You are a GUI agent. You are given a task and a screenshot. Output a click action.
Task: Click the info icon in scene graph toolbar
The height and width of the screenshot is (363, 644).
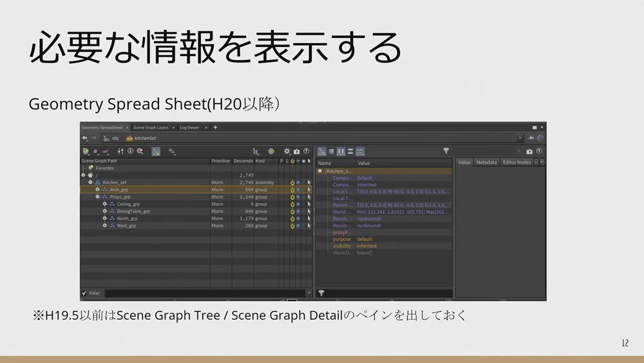click(129, 152)
